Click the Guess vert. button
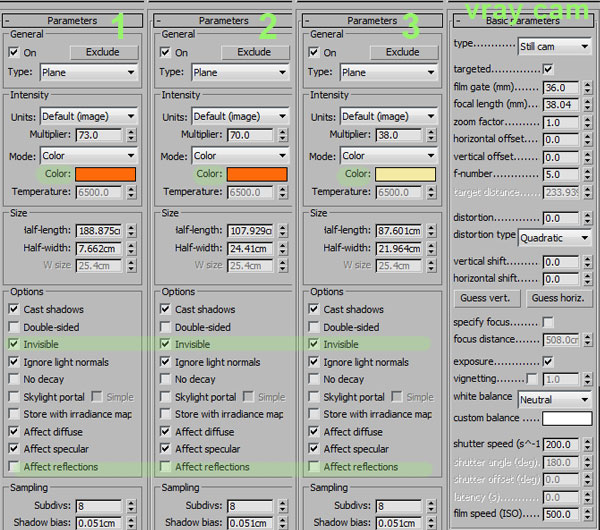Screen dimensions: 600x530 click(487, 298)
